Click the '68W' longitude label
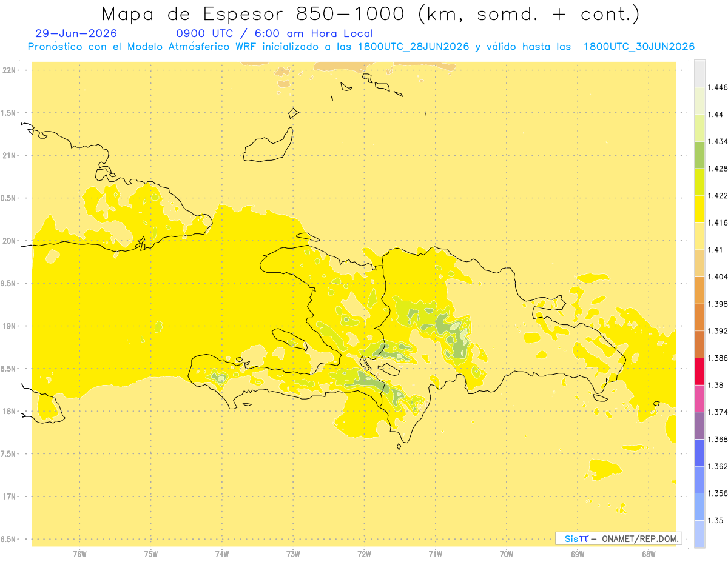Image resolution: width=728 pixels, height=562 pixels. coord(649,554)
